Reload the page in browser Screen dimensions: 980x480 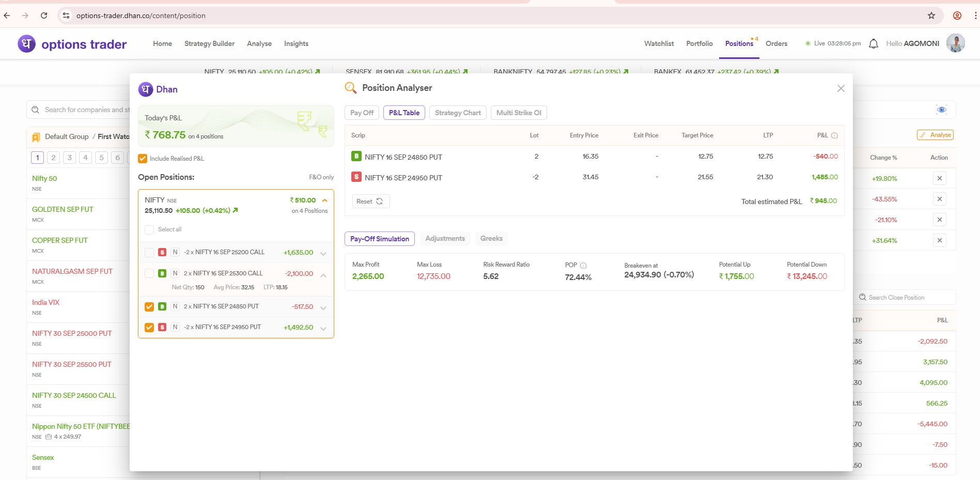pyautogui.click(x=44, y=16)
